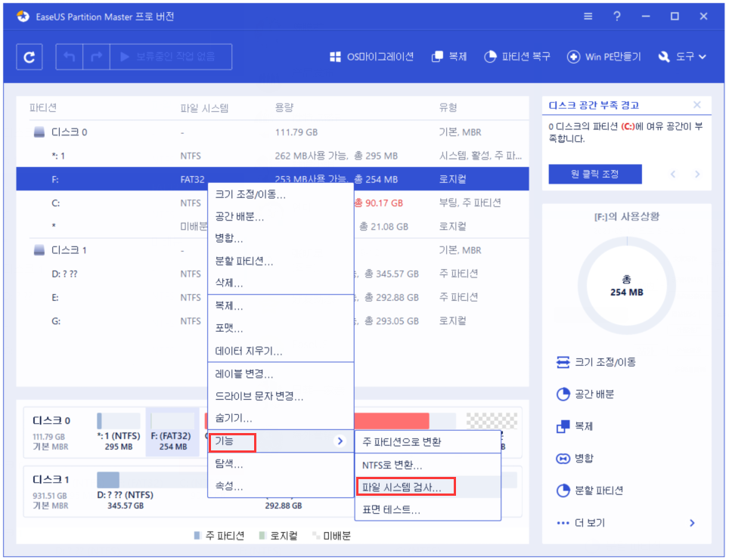Click the 주 파티션 legend color swatch
This screenshot has height=560, width=729.
tap(197, 536)
